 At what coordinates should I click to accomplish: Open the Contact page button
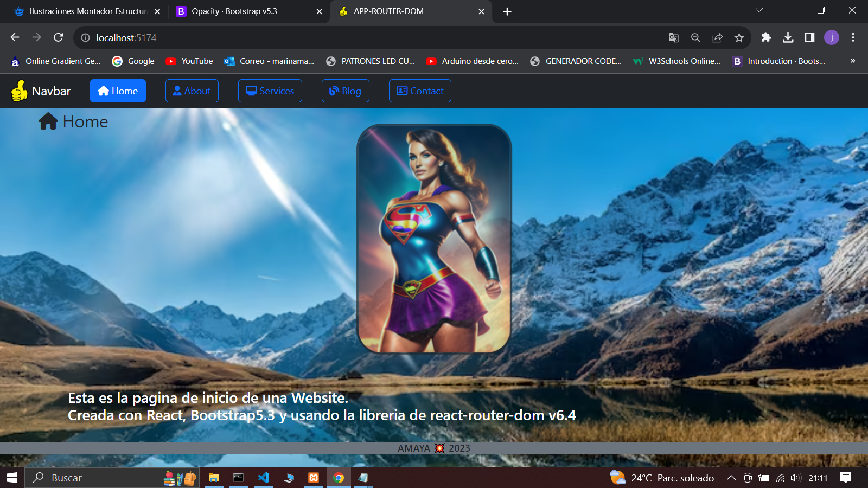420,91
